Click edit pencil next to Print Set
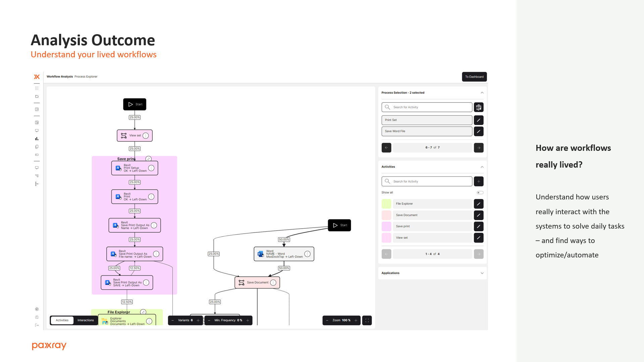 pos(479,120)
